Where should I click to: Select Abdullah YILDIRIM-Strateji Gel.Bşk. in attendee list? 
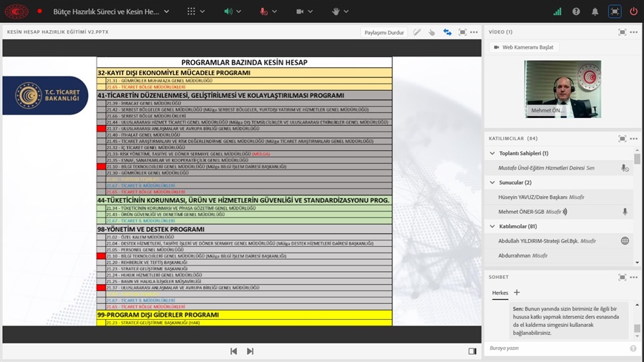tap(559, 241)
